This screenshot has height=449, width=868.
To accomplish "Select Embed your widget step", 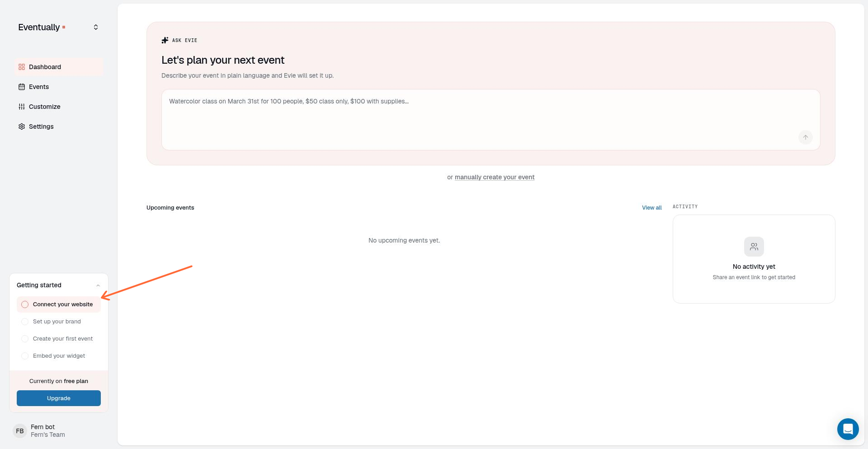I will pos(59,356).
